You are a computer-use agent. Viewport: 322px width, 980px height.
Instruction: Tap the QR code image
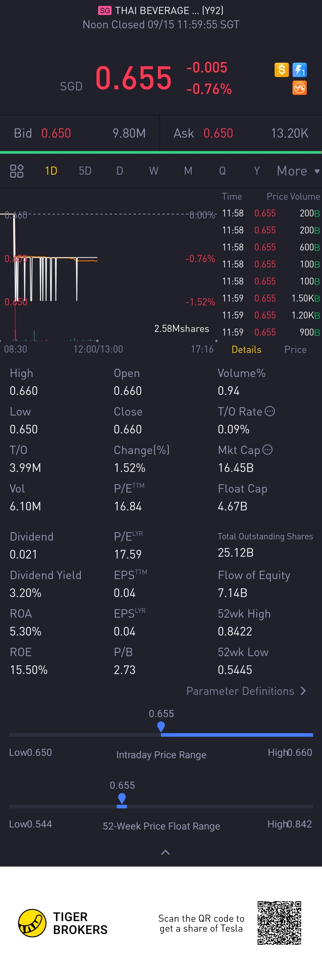coord(279,923)
